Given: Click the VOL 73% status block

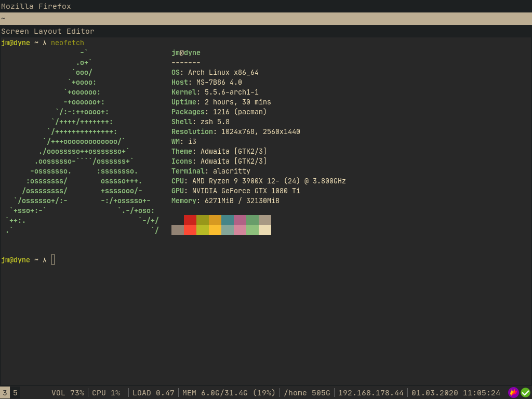Looking at the screenshot, I should coord(68,393).
